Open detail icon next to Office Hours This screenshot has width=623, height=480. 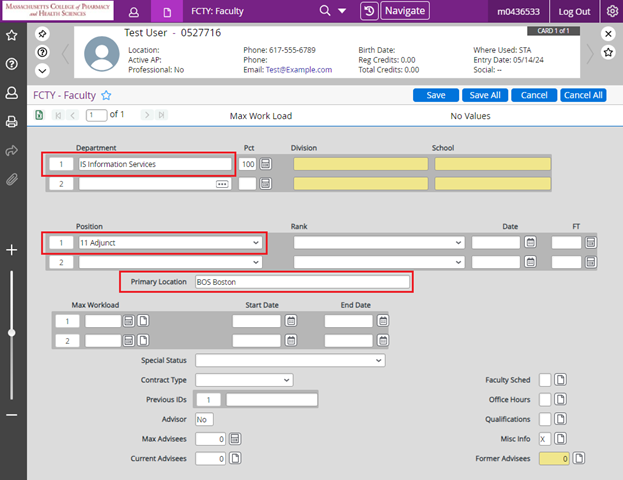561,399
